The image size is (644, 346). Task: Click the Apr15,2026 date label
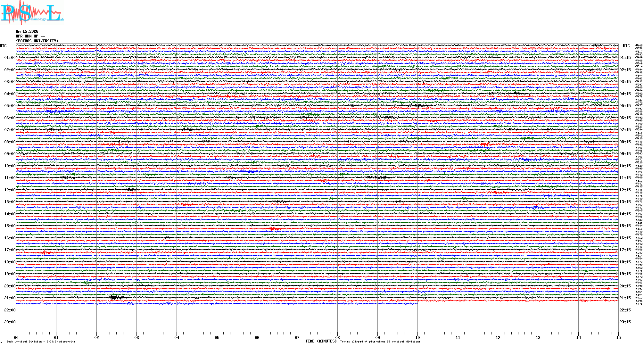tap(27, 31)
